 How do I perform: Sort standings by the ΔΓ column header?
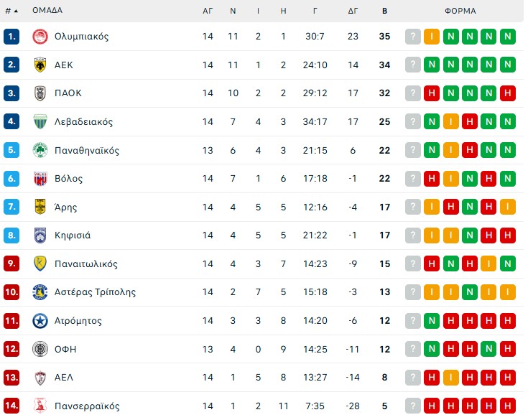353,11
